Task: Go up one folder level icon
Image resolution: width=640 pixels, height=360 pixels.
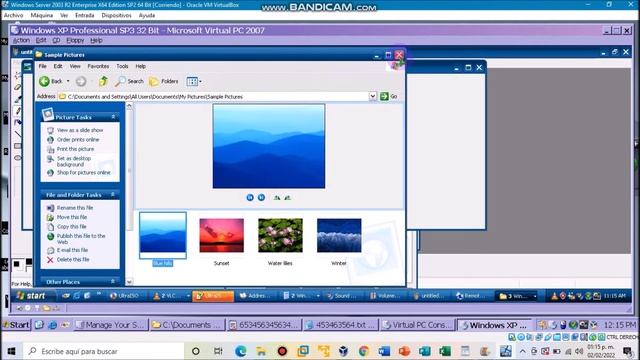Action: tap(103, 81)
